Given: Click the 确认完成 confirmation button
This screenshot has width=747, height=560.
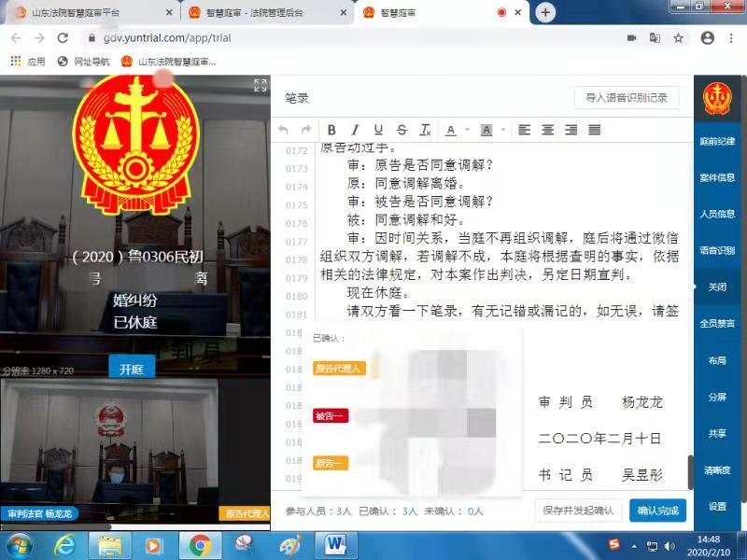Looking at the screenshot, I should [x=657, y=511].
